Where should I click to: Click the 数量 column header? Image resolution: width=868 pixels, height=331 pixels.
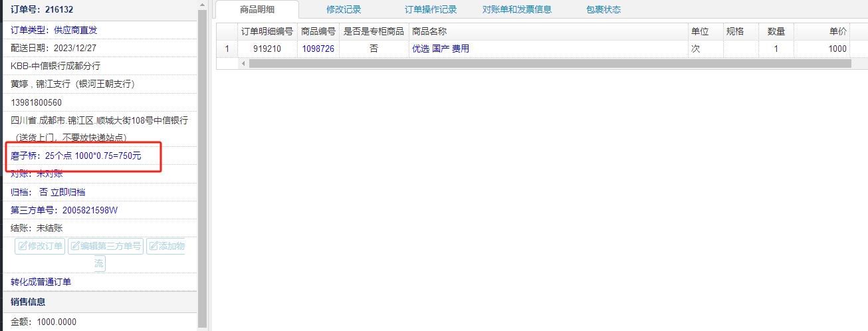pyautogui.click(x=776, y=31)
